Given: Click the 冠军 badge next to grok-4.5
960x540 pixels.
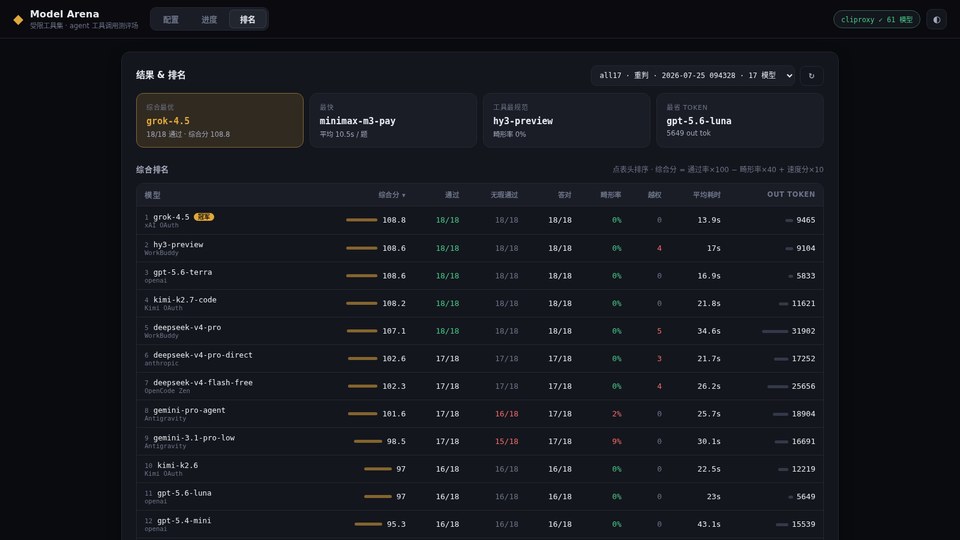Looking at the screenshot, I should coord(204,217).
